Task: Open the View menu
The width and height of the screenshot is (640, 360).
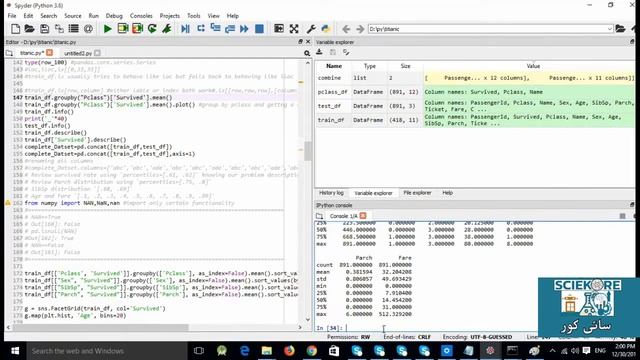Action: pyautogui.click(x=213, y=16)
